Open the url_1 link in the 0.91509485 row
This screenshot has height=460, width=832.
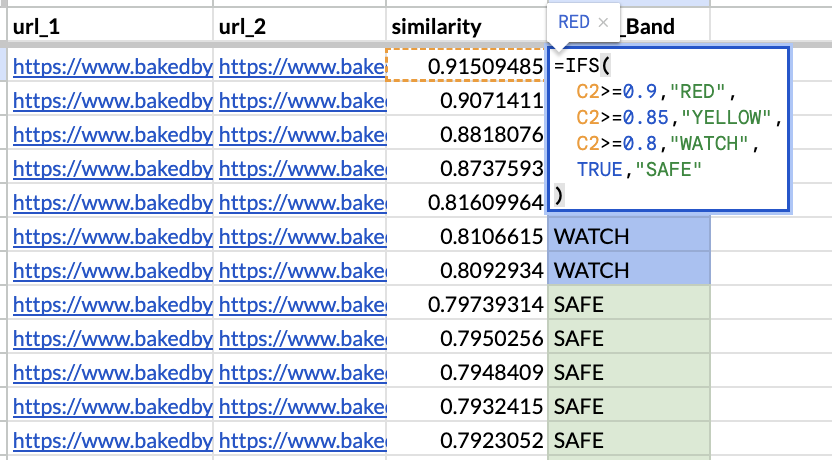click(x=112, y=67)
